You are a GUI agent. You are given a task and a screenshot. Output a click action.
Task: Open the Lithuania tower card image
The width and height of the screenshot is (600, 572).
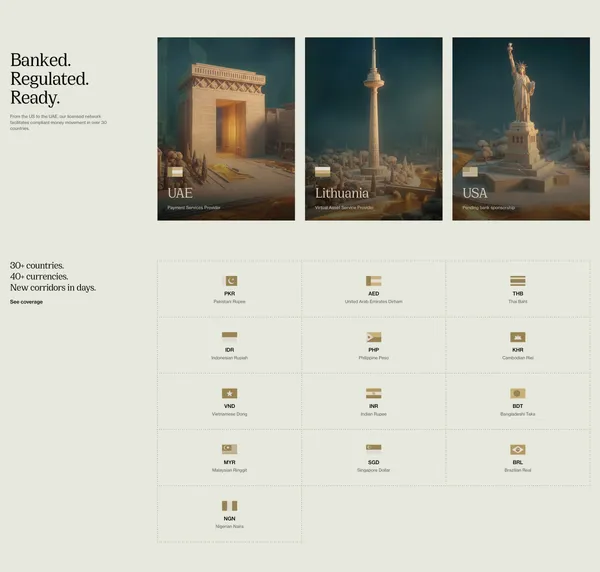(x=373, y=129)
